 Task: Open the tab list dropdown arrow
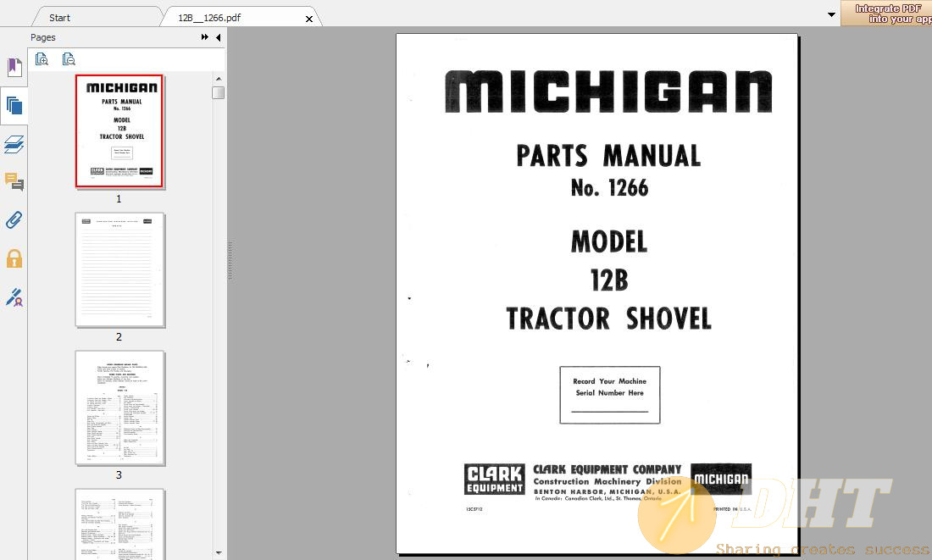[831, 14]
